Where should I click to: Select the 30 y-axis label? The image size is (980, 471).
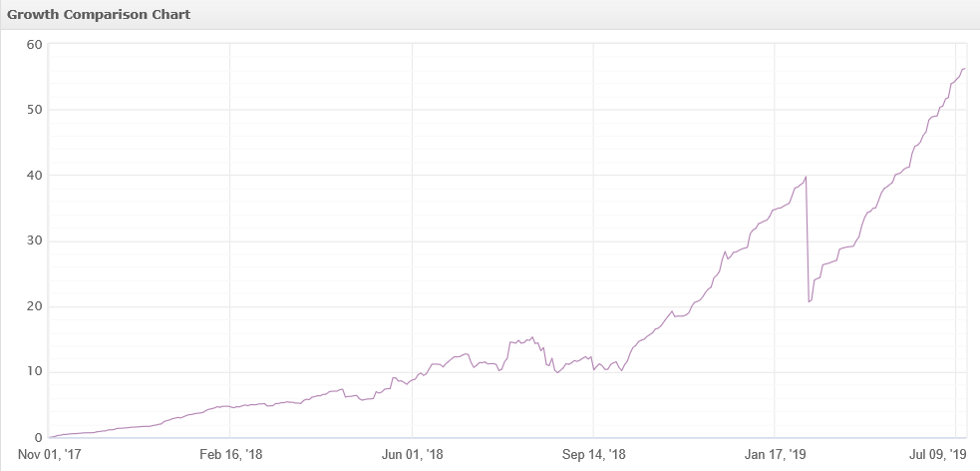pyautogui.click(x=34, y=240)
